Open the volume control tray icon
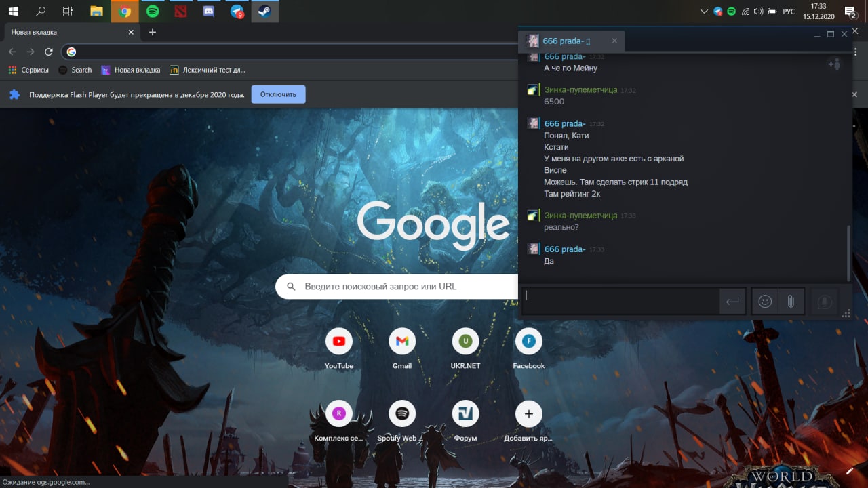 (757, 12)
